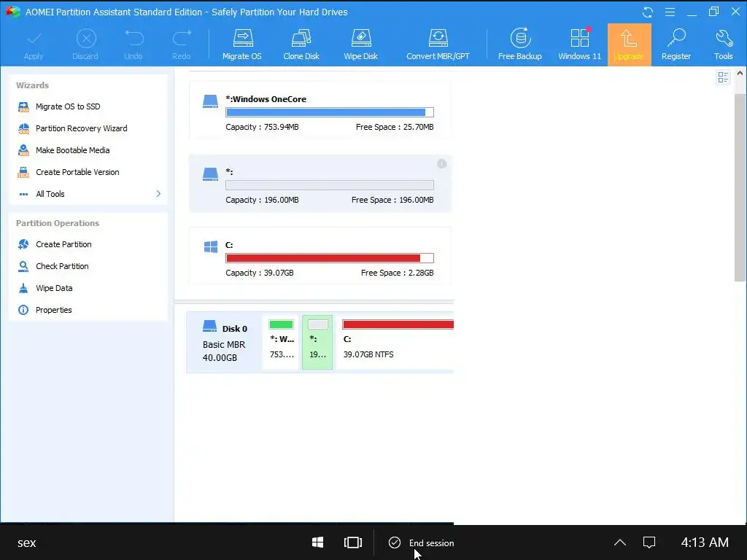Click the empty 196MB usage bar
The height and width of the screenshot is (560, 747).
point(330,185)
